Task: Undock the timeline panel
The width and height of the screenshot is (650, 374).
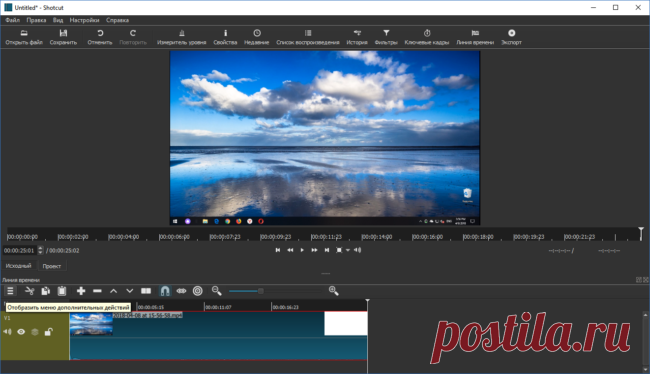Action: [639, 280]
